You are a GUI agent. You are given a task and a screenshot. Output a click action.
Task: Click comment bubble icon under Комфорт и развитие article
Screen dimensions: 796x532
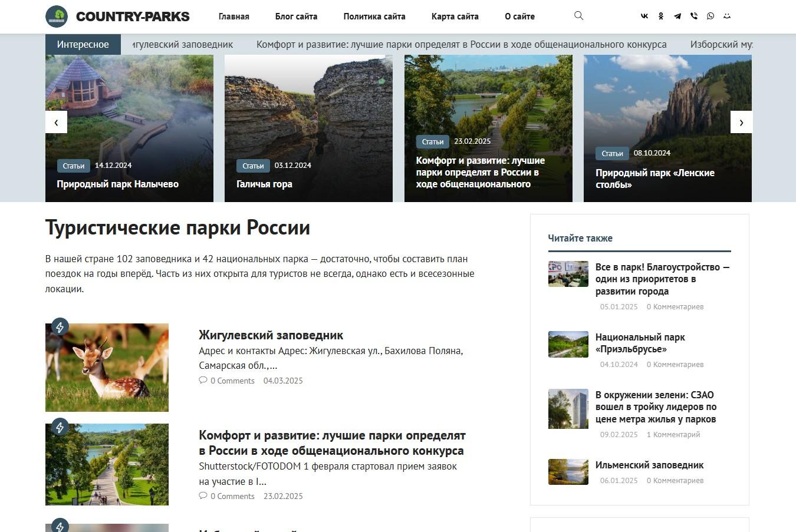(x=203, y=496)
